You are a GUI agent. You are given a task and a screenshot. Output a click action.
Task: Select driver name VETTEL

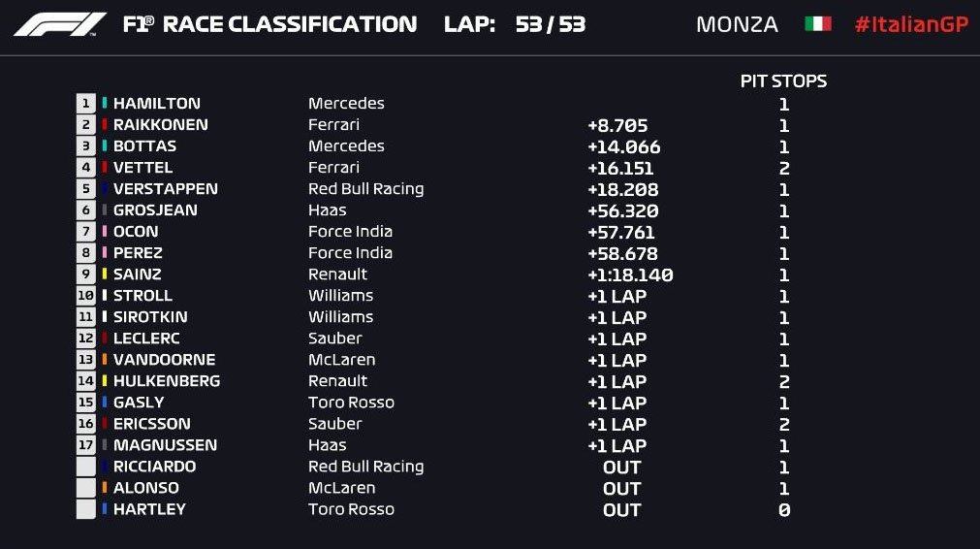[x=142, y=168]
